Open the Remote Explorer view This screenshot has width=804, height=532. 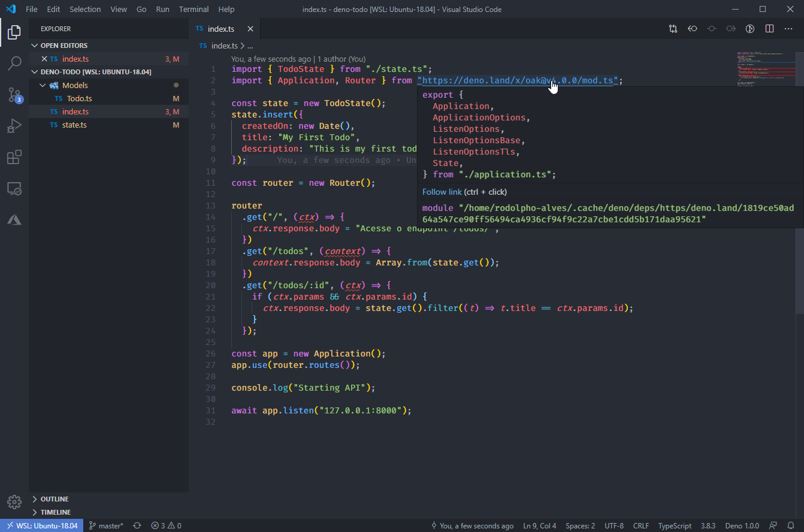click(x=14, y=189)
